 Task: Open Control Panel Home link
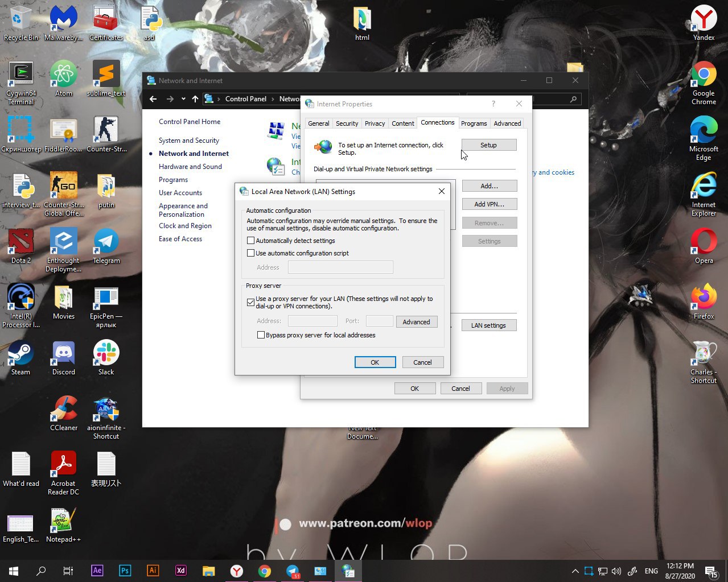[x=190, y=122]
